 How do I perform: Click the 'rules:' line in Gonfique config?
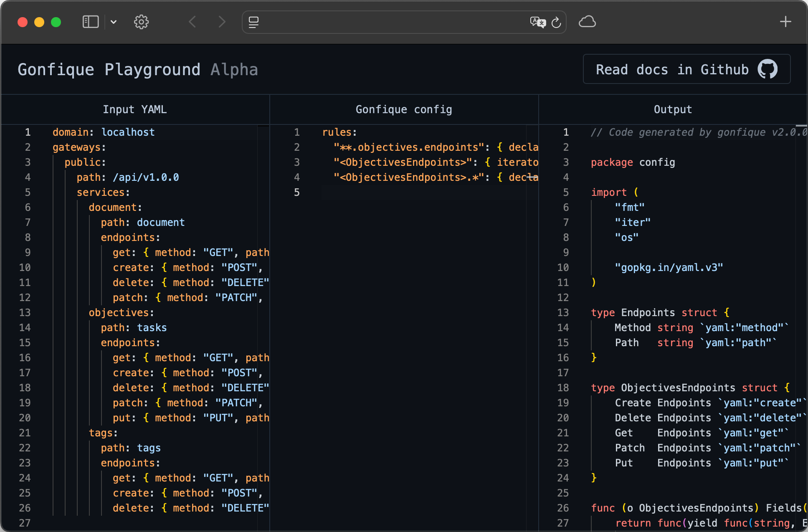(339, 132)
